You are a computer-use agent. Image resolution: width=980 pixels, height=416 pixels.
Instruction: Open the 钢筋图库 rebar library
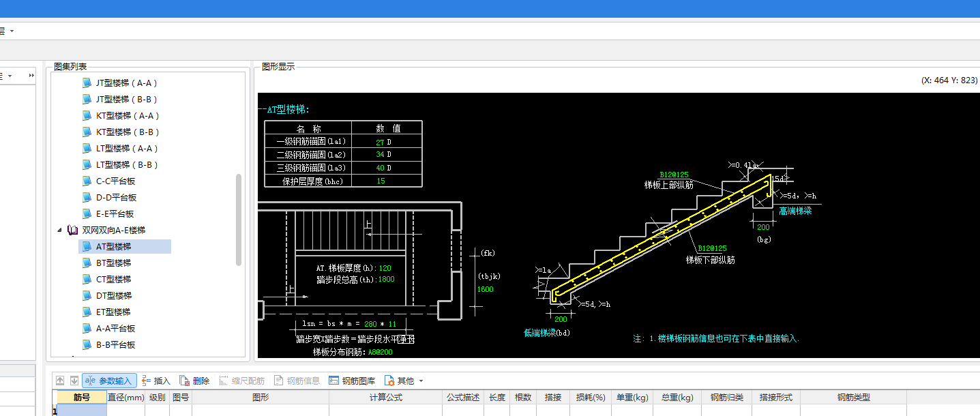[x=352, y=381]
